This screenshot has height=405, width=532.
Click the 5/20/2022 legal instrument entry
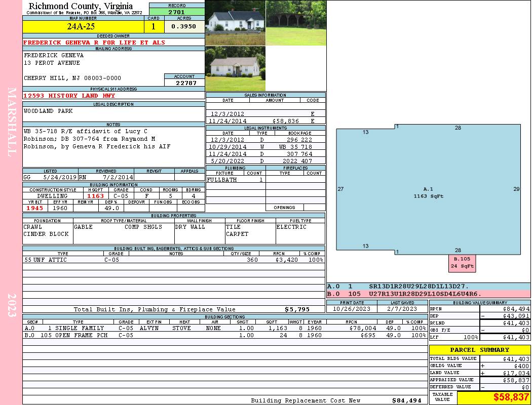click(x=265, y=161)
